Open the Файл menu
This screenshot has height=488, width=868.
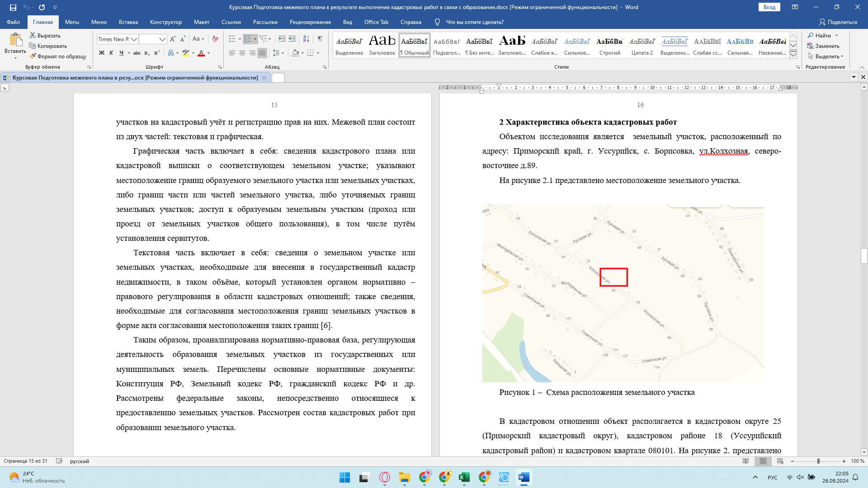[x=13, y=22]
